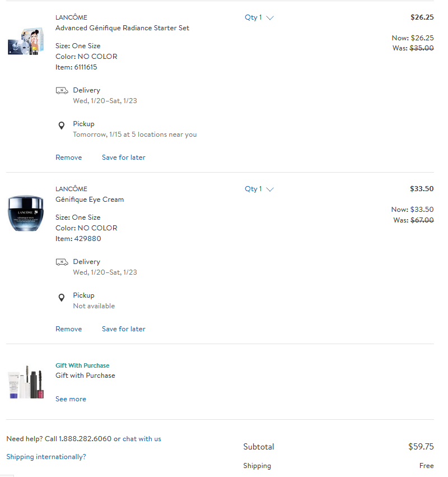Click pickup location pin for Génifique Eye Cream
The height and width of the screenshot is (477, 448).
(62, 297)
